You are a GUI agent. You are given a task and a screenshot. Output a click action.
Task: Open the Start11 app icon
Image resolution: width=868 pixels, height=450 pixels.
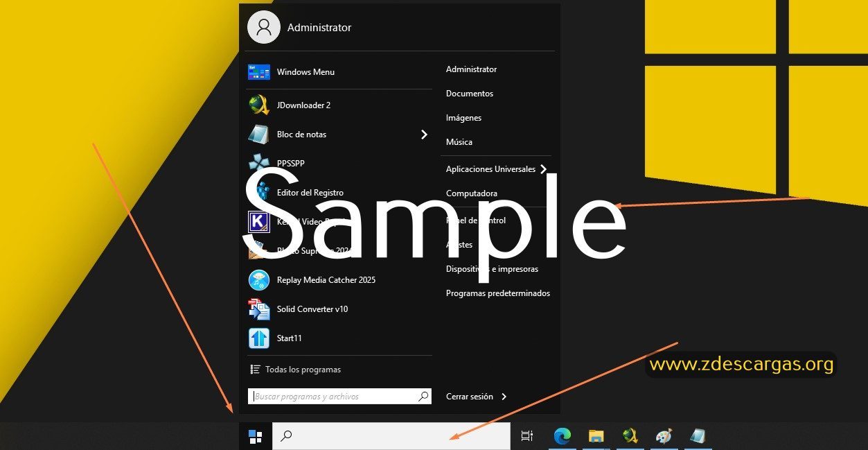click(x=258, y=338)
